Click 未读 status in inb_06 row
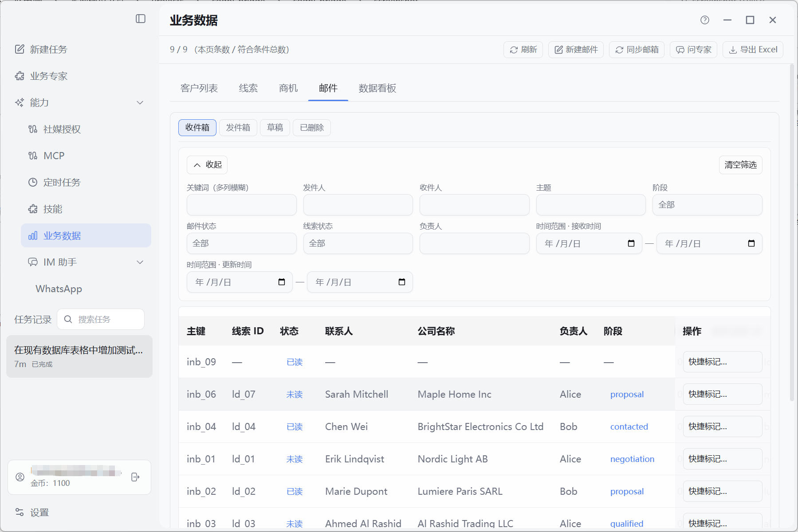The height and width of the screenshot is (532, 798). (x=295, y=394)
